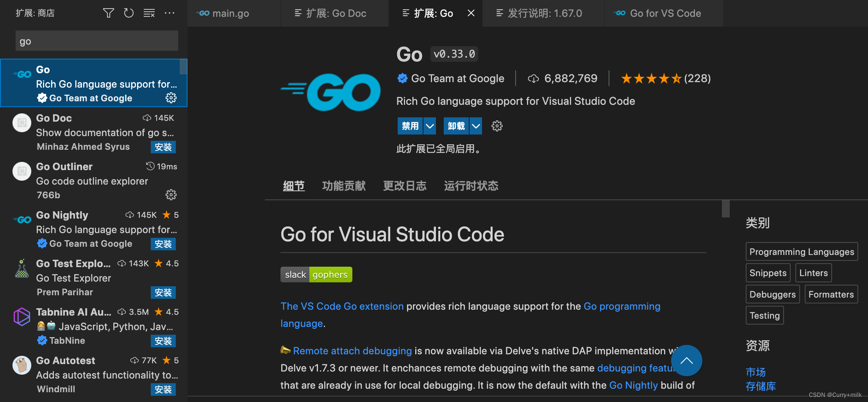Open the Go for VS Code tab
868x402 pixels.
(x=664, y=13)
